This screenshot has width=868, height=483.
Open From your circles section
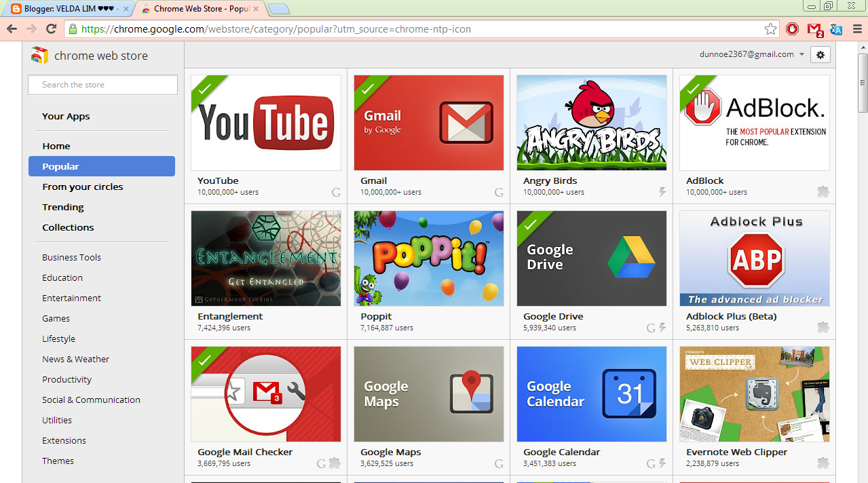[x=83, y=187]
